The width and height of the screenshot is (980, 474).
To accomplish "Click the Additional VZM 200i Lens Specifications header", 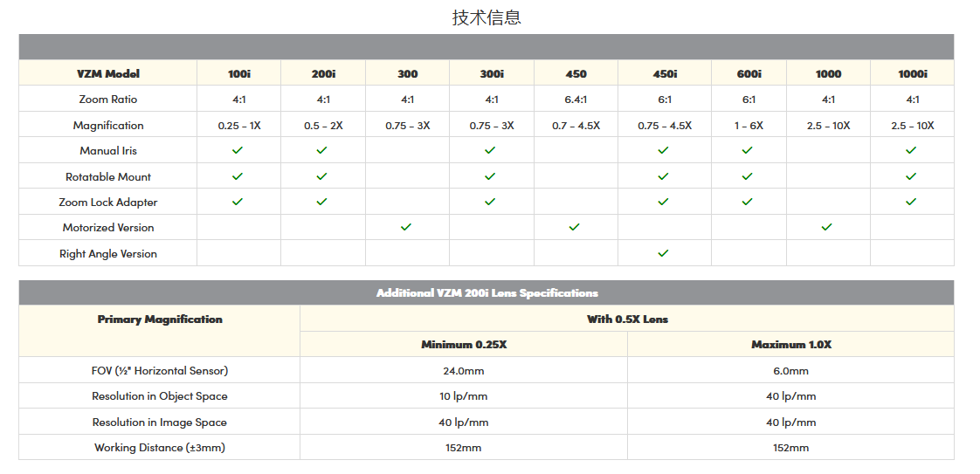I will tap(487, 293).
